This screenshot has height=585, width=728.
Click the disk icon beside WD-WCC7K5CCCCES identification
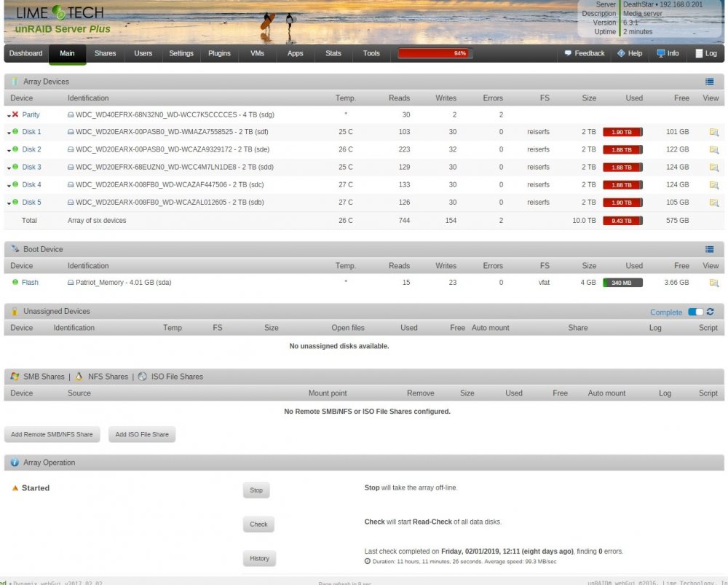click(71, 115)
